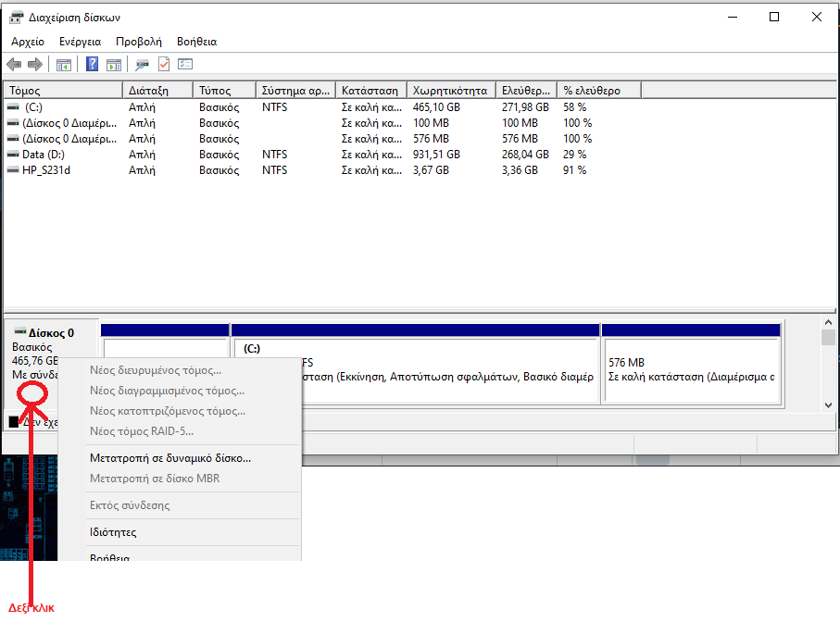Click the 271,98 GB free space cell
The height and width of the screenshot is (622, 840).
pos(525,107)
